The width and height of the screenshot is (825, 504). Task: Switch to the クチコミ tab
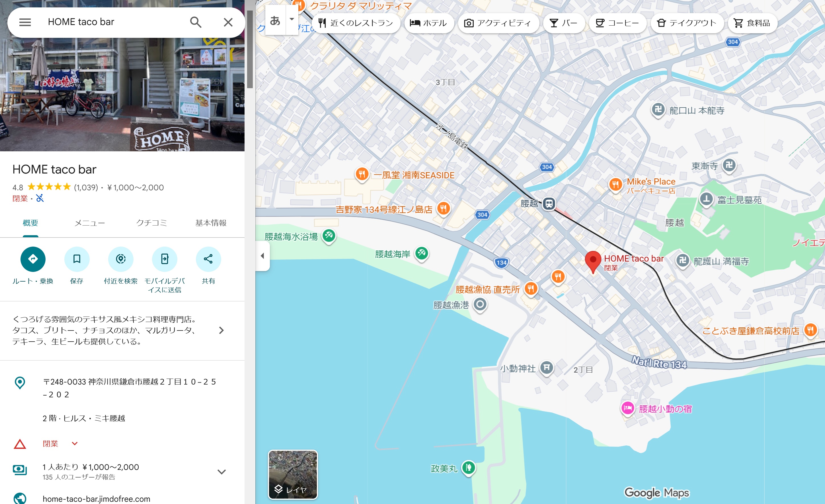151,223
